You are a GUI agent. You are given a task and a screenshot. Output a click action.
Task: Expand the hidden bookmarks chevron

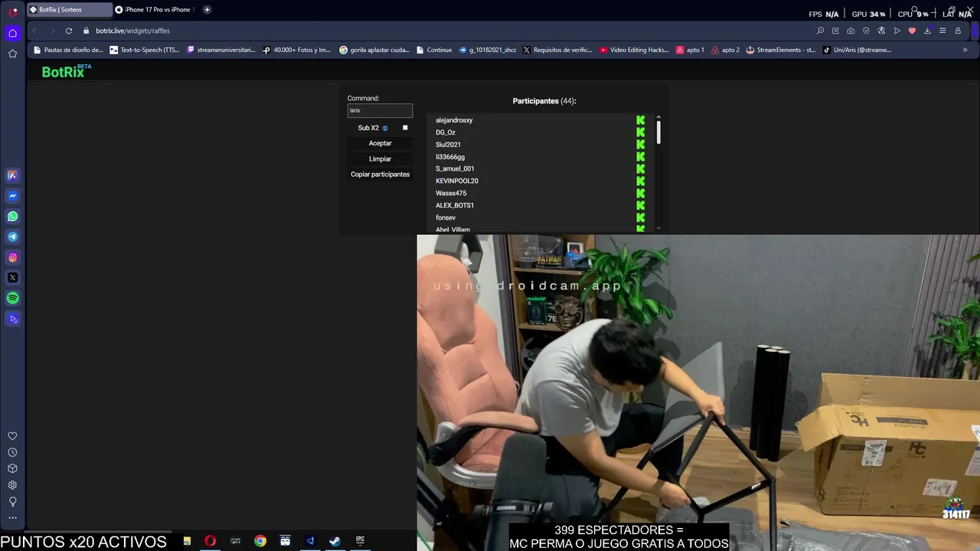coord(965,50)
